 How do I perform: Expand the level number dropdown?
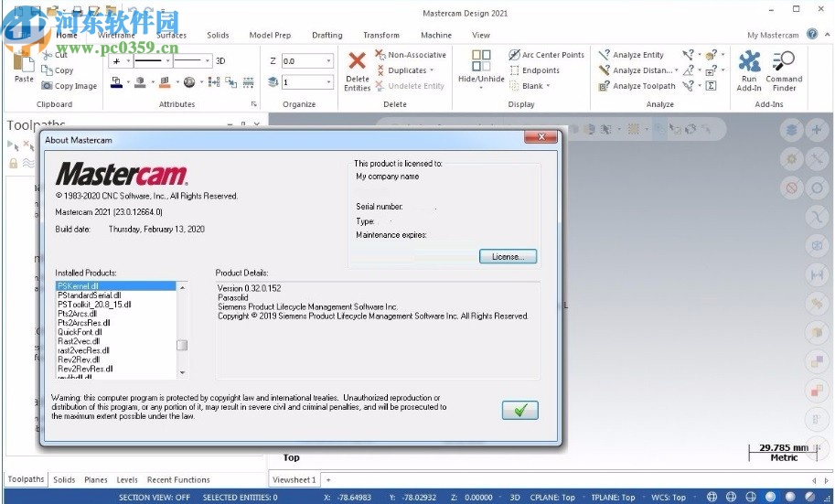[x=328, y=82]
